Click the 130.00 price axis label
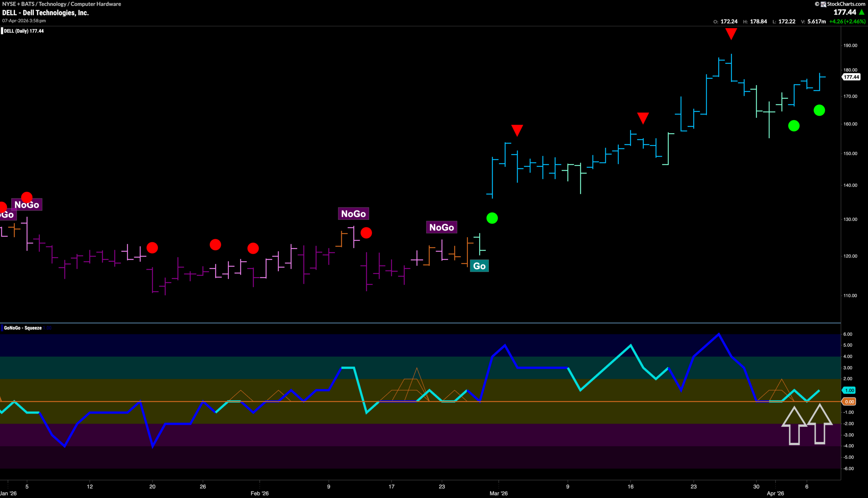868x498 pixels. point(850,219)
